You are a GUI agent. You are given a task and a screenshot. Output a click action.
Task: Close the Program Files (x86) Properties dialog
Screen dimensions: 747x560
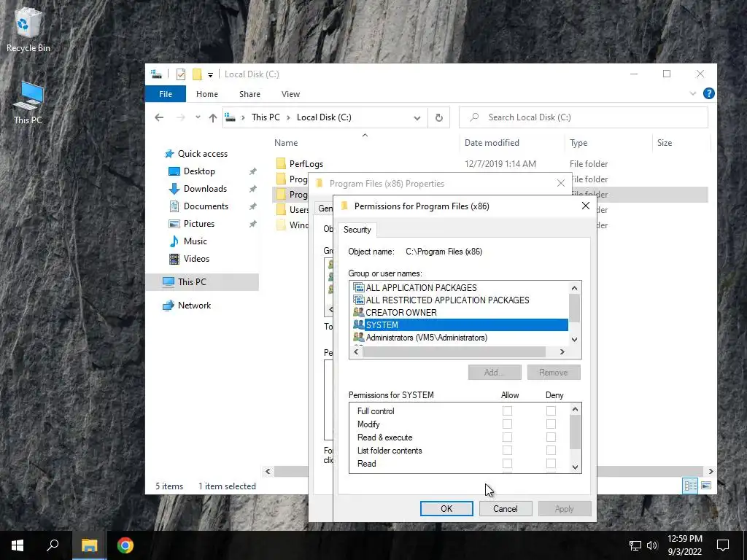coord(561,183)
